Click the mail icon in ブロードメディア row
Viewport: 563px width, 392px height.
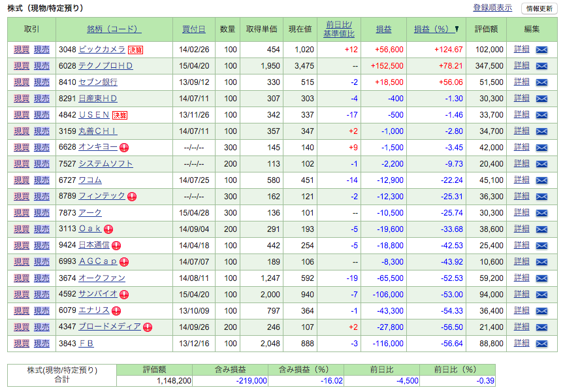[x=541, y=328]
